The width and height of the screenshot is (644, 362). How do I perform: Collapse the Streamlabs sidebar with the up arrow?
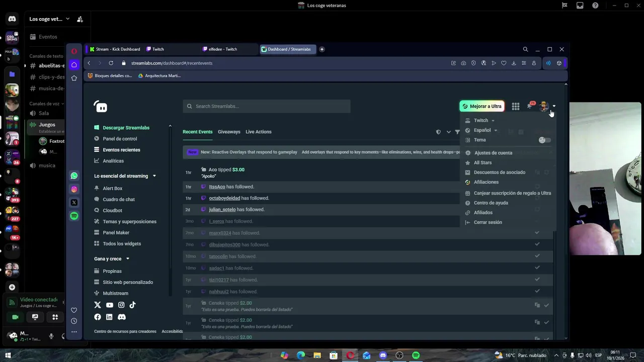pos(170,126)
